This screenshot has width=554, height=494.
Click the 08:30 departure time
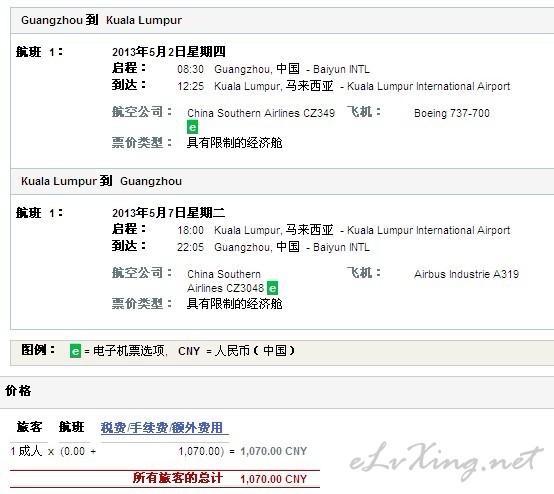coord(190,69)
